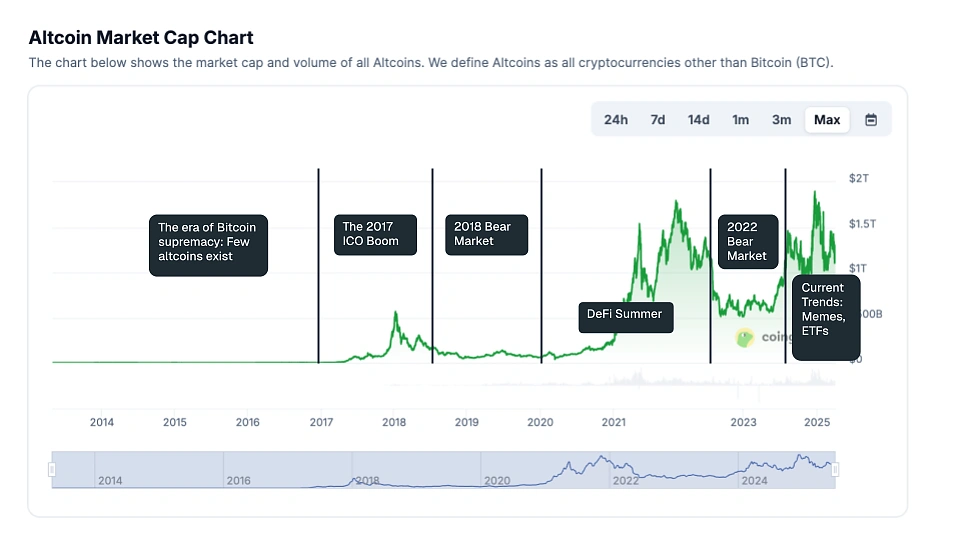This screenshot has width=960, height=540.
Task: Click the Bitcoin supremacy era annotation
Action: tap(208, 242)
